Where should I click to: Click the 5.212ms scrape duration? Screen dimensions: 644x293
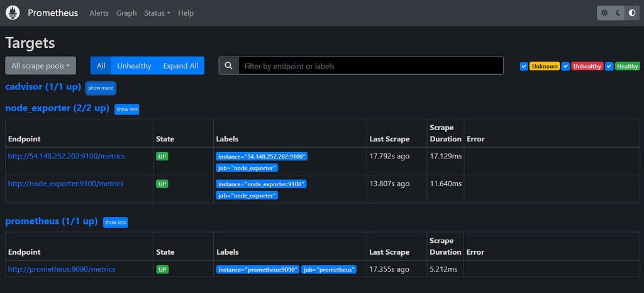pyautogui.click(x=443, y=269)
